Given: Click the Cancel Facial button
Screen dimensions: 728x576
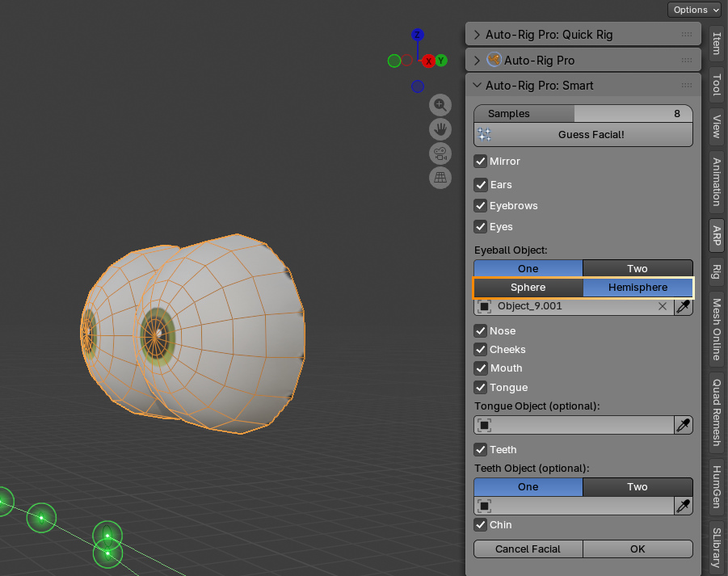Looking at the screenshot, I should click(x=528, y=549).
